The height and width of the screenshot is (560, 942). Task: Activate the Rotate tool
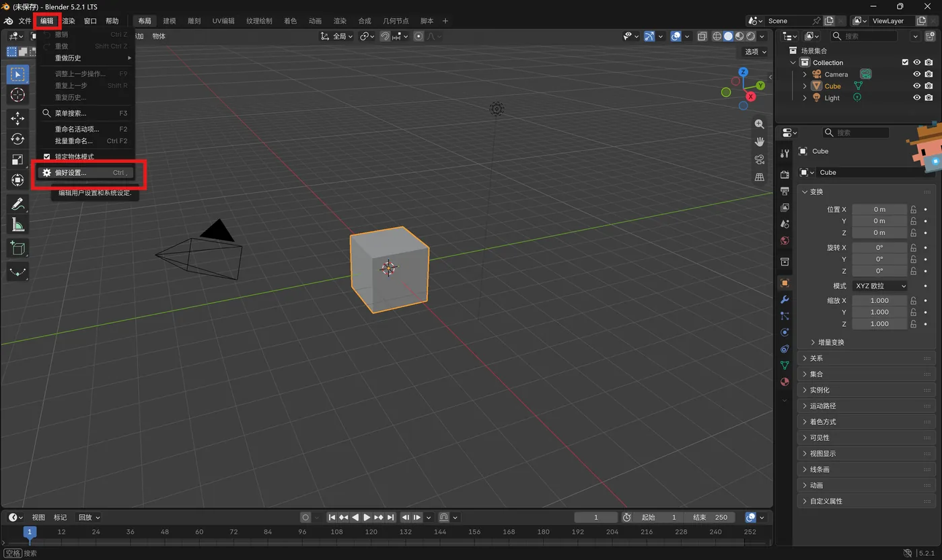click(17, 139)
